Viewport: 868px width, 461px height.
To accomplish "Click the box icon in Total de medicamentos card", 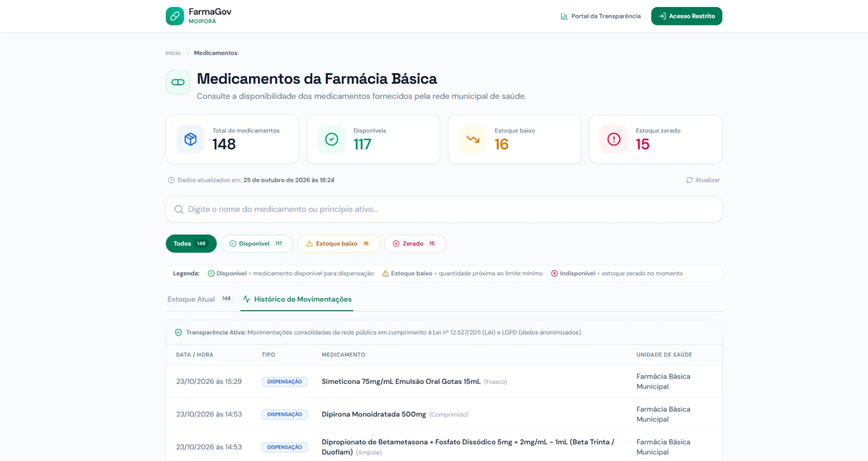I will 190,140.
